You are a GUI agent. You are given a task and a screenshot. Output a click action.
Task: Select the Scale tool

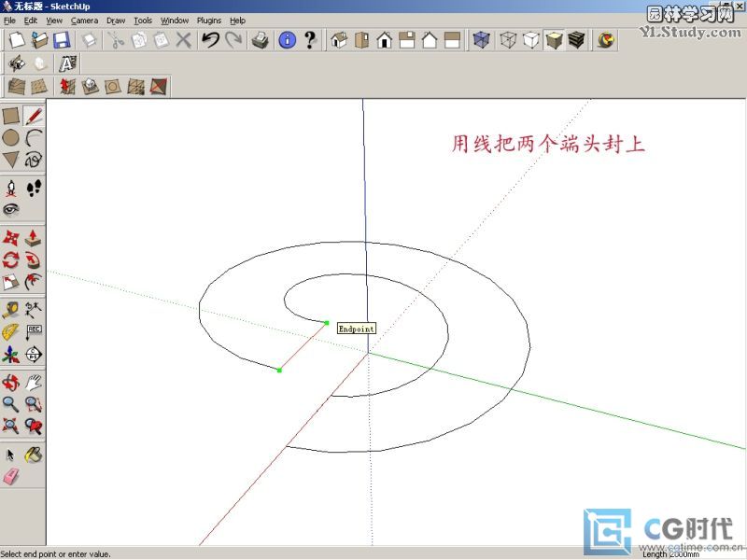[10, 282]
